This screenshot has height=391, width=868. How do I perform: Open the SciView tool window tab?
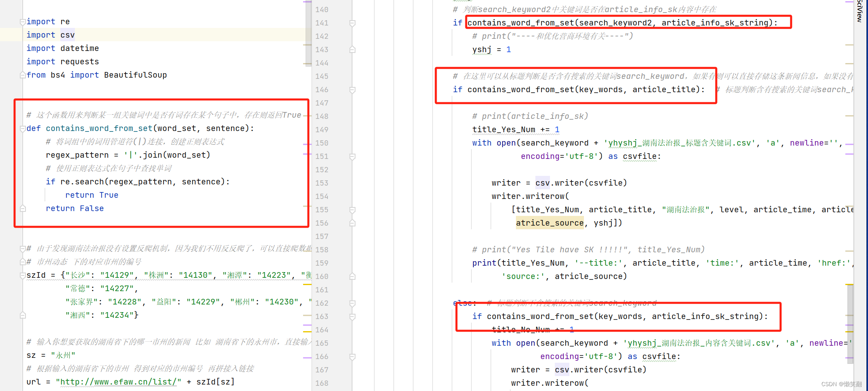click(860, 11)
